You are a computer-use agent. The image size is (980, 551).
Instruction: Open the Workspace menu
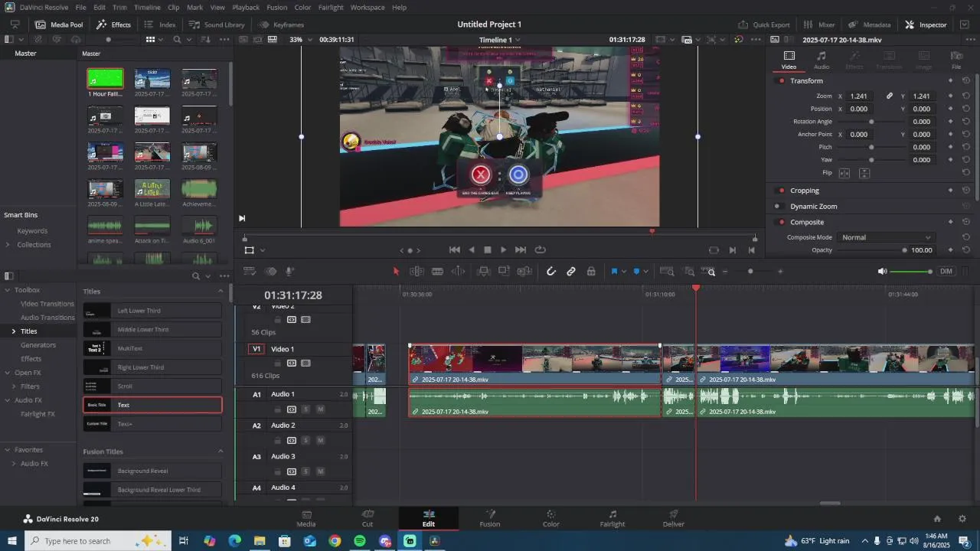click(367, 7)
